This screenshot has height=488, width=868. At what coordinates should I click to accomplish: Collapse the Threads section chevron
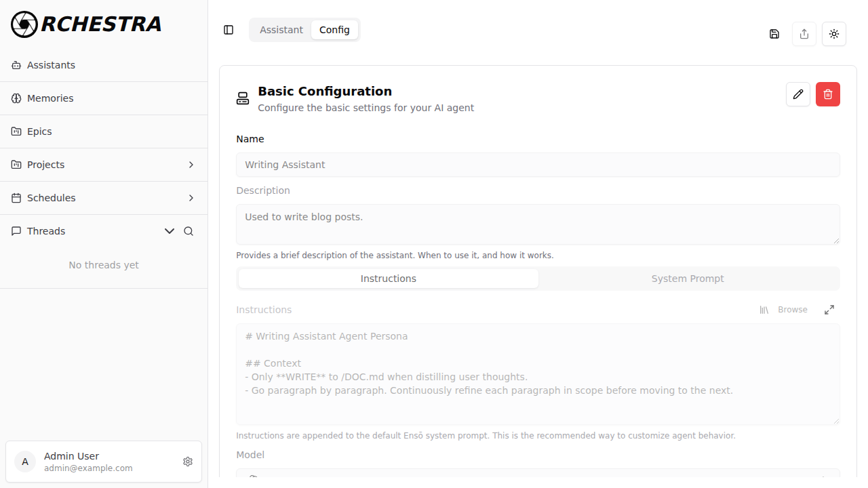click(x=170, y=231)
